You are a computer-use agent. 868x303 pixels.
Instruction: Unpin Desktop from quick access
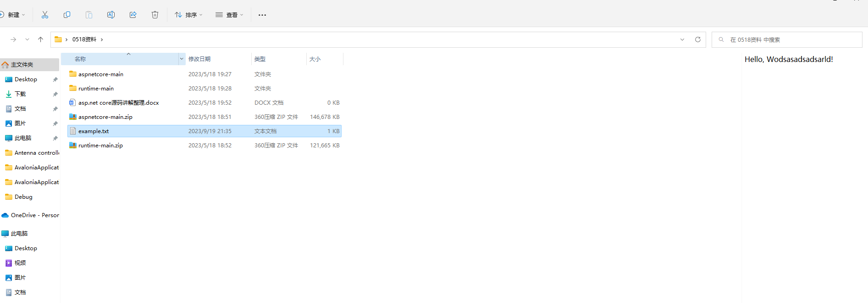click(x=55, y=79)
